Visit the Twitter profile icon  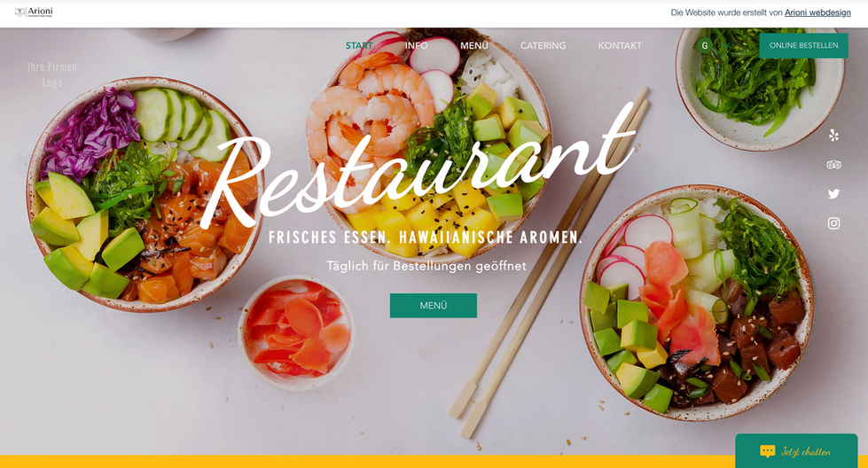pos(833,193)
